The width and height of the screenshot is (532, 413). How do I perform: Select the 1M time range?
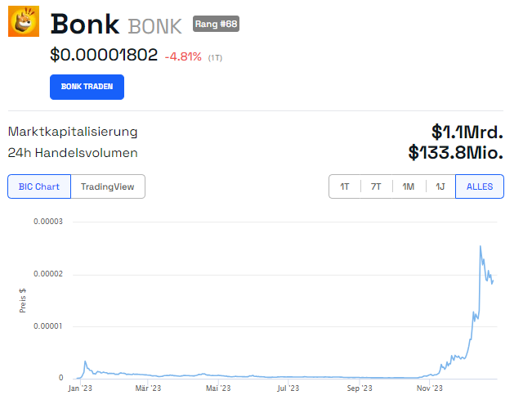tap(409, 186)
